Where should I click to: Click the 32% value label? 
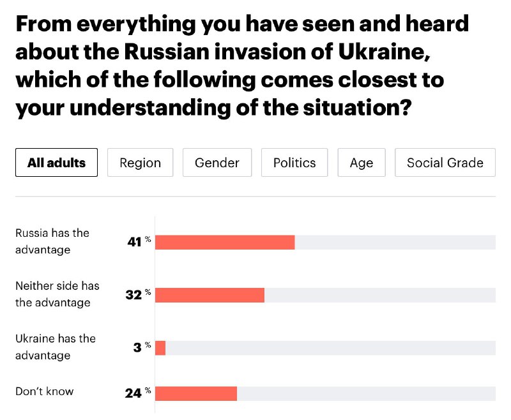tap(138, 294)
